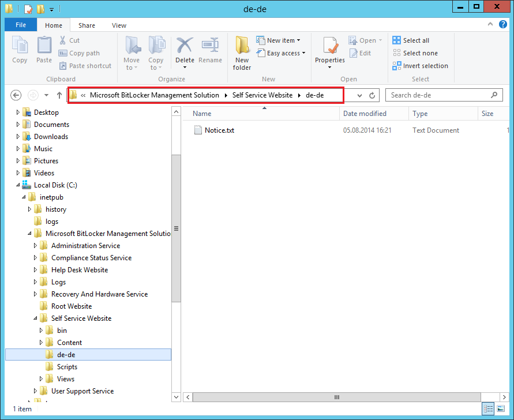514x420 pixels.
Task: Switch to Details view button
Action: (489, 408)
